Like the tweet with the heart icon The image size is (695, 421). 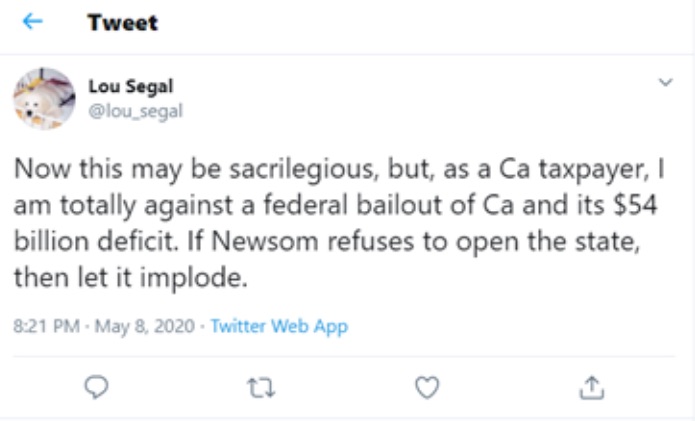(x=427, y=386)
